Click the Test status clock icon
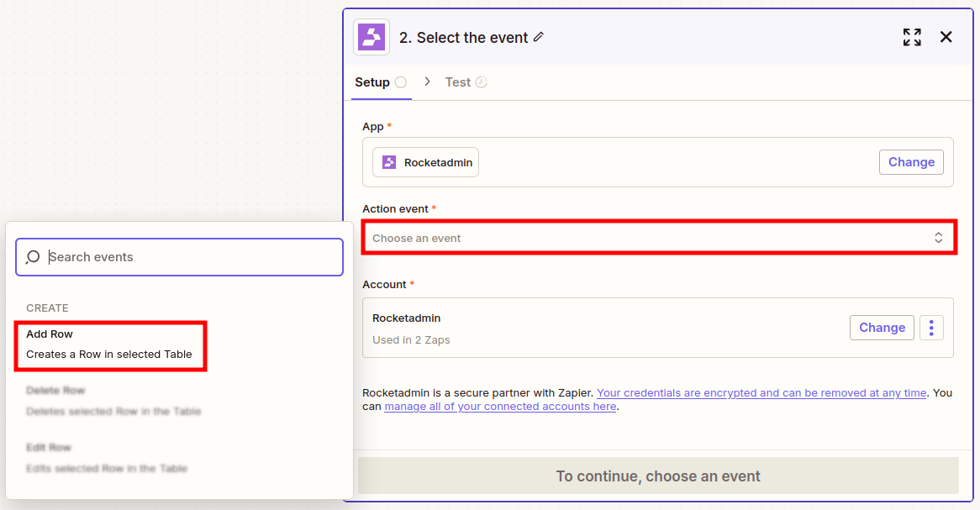Screen dimensions: 980x510 pos(482,81)
